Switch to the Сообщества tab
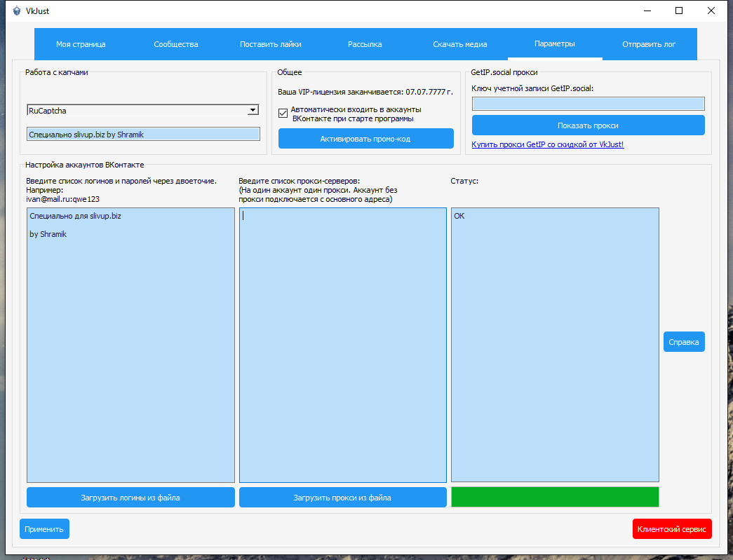733x560 pixels. (x=176, y=44)
